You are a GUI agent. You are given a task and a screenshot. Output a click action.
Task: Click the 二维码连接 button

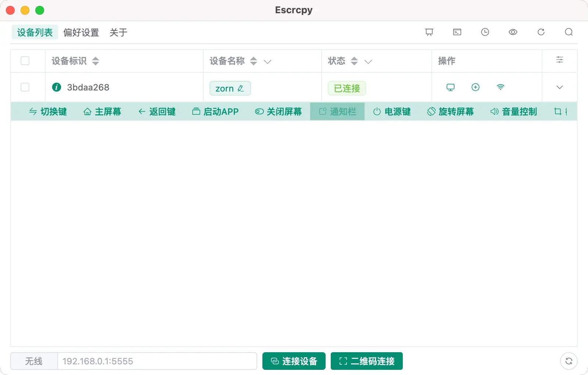(367, 361)
